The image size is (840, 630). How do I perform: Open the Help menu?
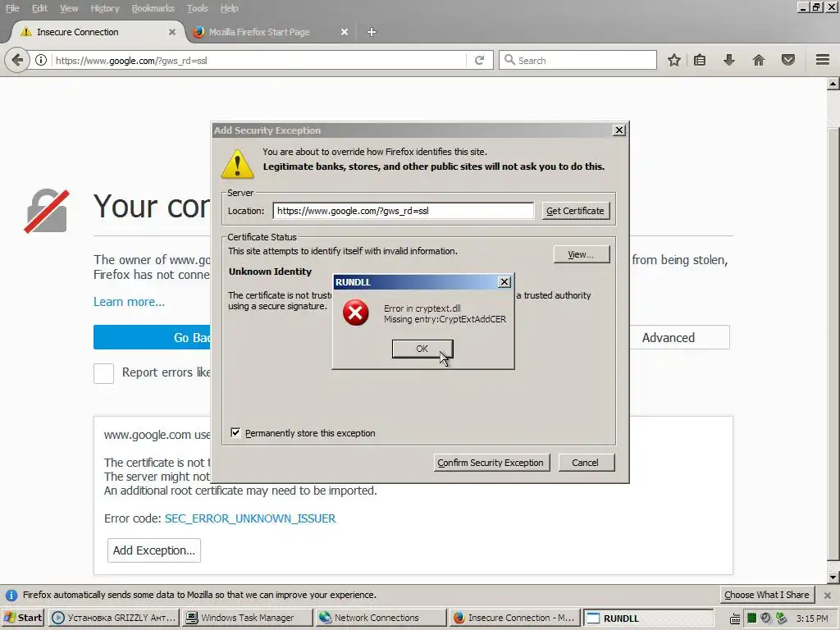pos(230,8)
